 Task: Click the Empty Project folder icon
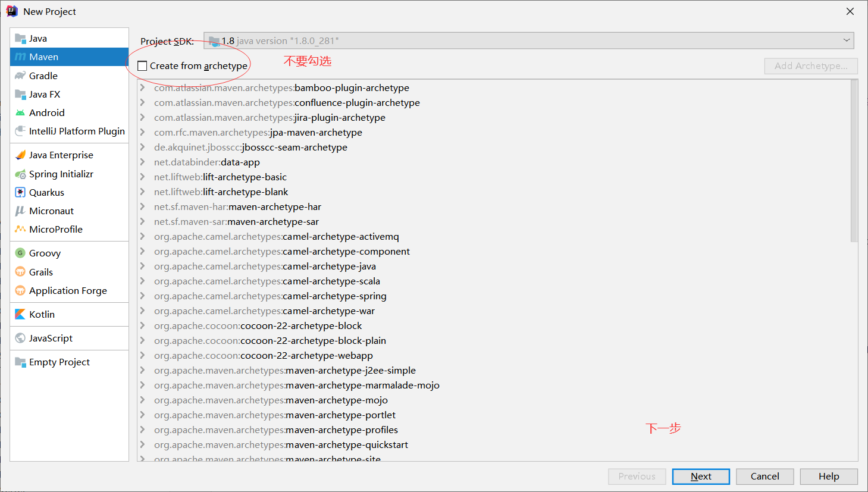[20, 362]
